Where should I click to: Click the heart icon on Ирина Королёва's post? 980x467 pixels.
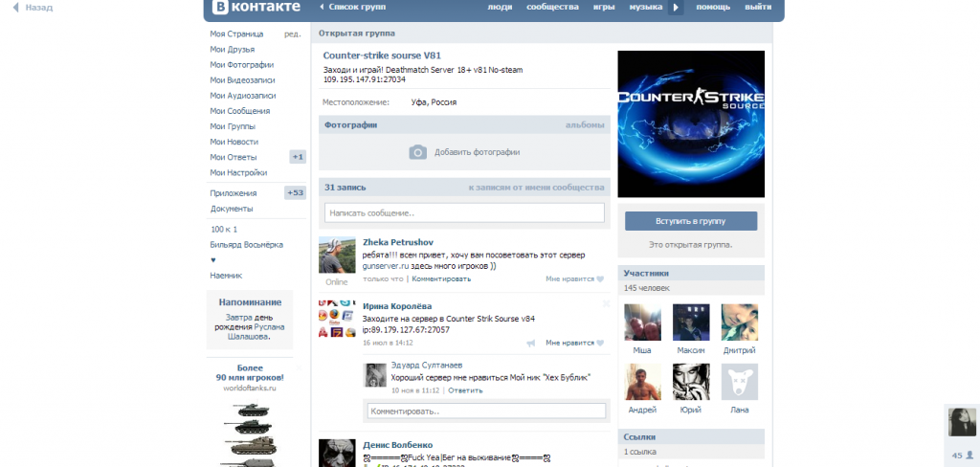click(x=600, y=343)
